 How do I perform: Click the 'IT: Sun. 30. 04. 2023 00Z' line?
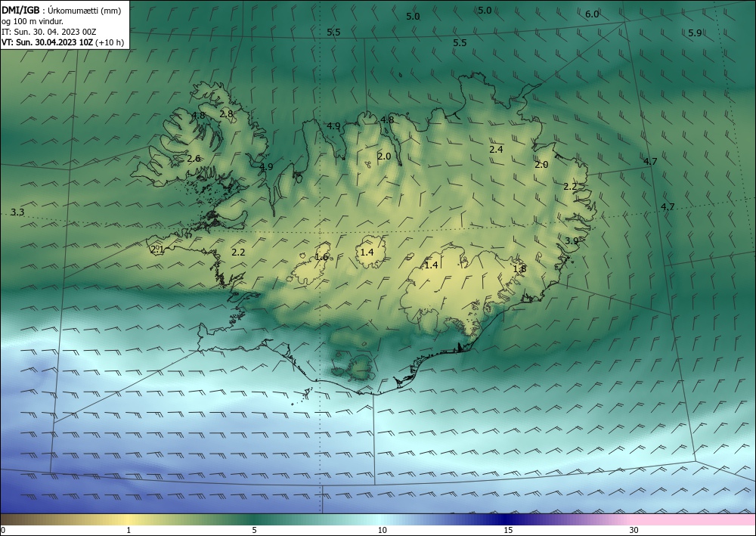(x=48, y=32)
